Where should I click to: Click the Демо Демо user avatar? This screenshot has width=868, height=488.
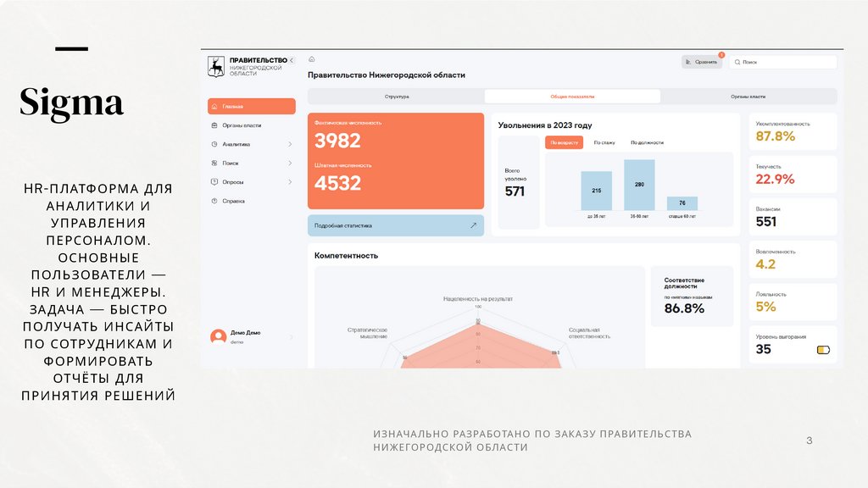(218, 336)
